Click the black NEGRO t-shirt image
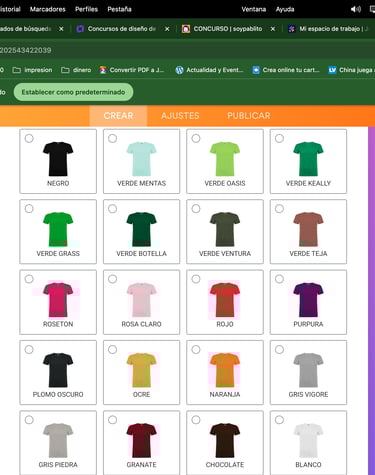375x475 pixels. pos(58,159)
